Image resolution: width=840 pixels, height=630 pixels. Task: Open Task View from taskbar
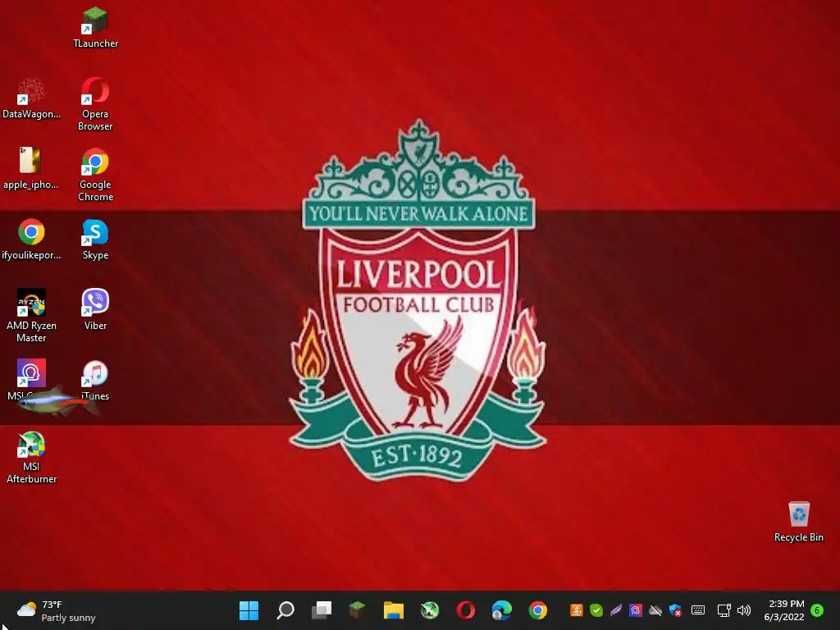click(x=322, y=610)
